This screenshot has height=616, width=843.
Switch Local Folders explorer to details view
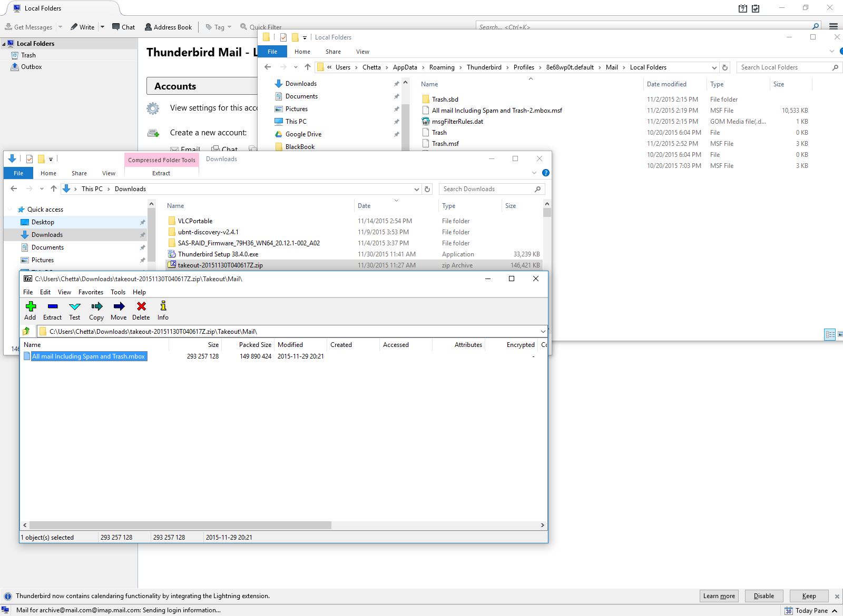pos(830,334)
